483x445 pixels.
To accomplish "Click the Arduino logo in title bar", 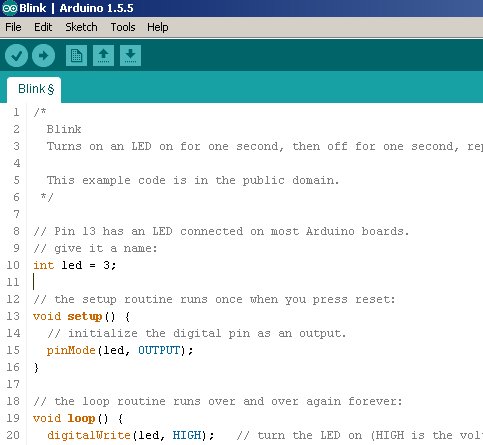I will coord(9,8).
